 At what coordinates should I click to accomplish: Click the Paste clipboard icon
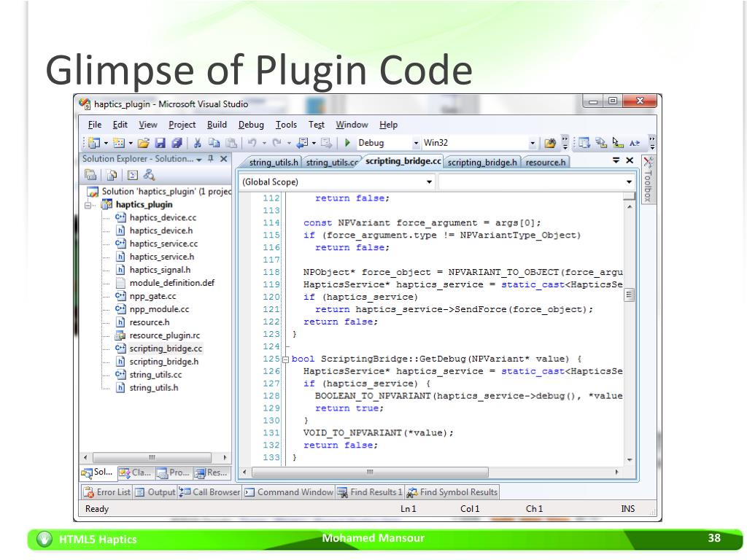click(x=231, y=143)
